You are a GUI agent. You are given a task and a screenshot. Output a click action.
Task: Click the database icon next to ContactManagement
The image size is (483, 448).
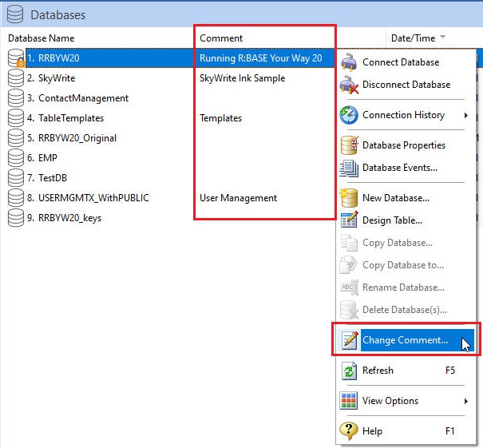click(16, 98)
